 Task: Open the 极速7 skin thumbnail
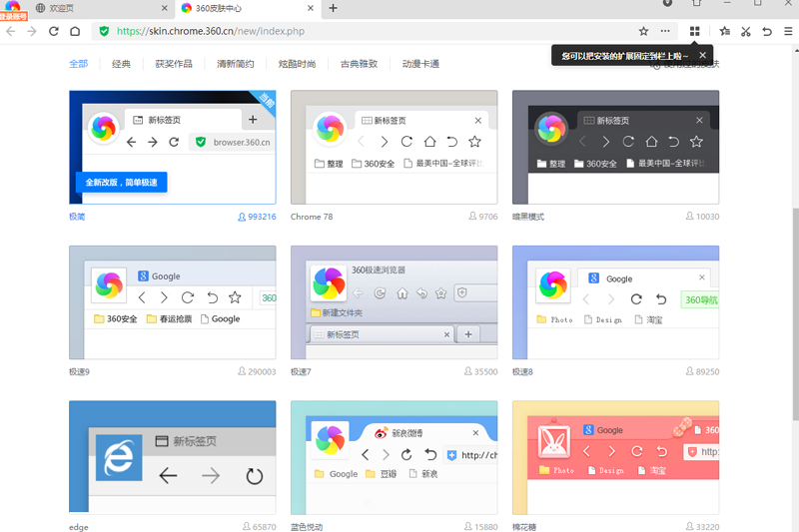(x=394, y=302)
